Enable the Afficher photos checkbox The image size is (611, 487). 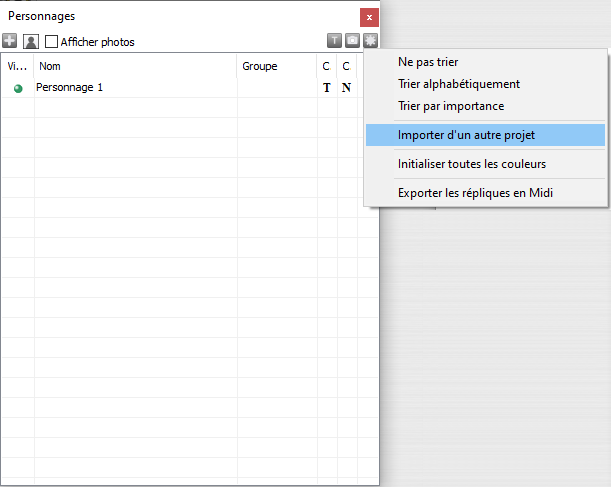coord(51,42)
